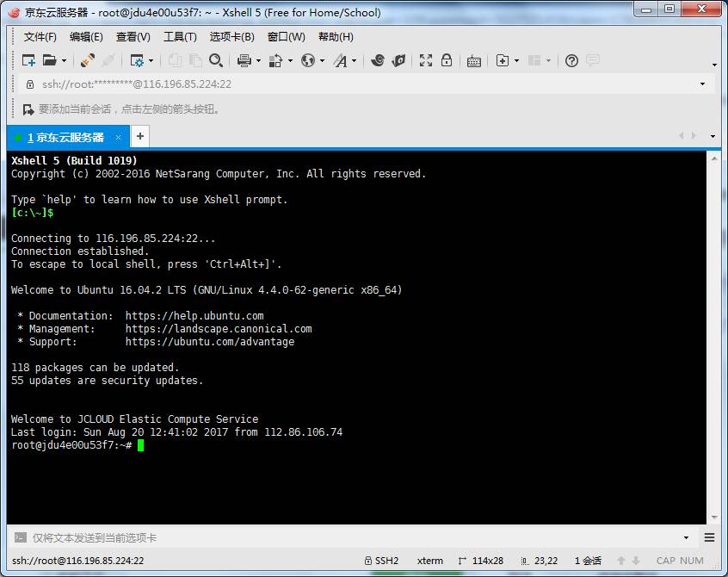Click the Find magnifier icon
The width and height of the screenshot is (728, 577).
click(216, 60)
